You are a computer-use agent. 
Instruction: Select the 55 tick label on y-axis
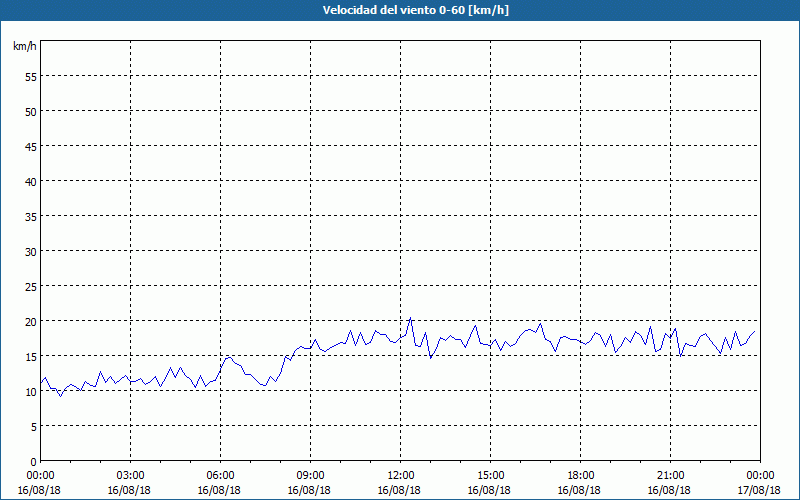pyautogui.click(x=31, y=76)
